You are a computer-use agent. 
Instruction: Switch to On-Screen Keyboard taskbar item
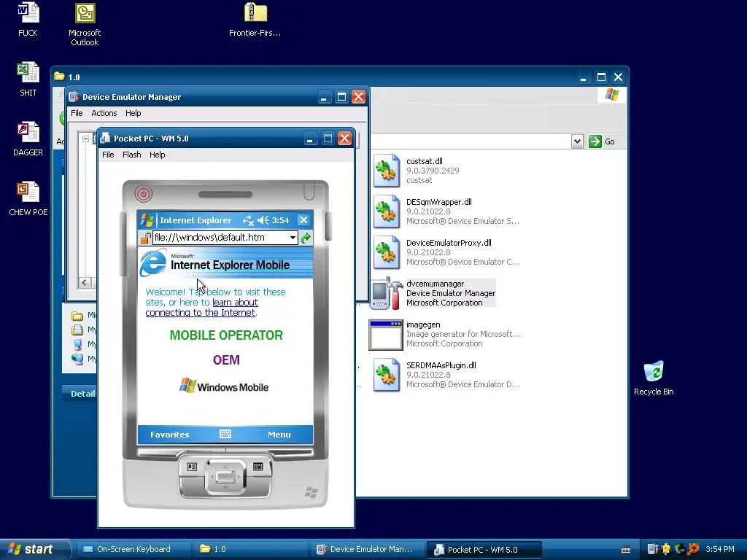(x=133, y=549)
